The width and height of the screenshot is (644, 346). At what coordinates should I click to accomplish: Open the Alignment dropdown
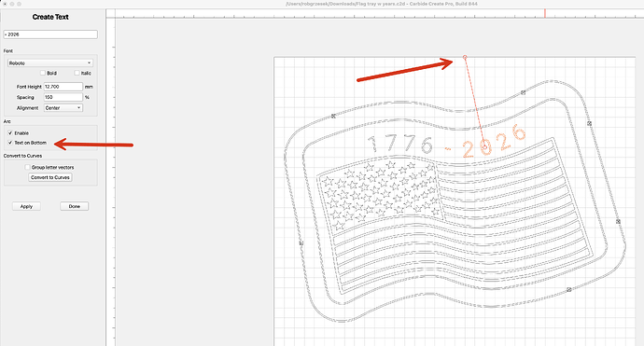[x=63, y=108]
